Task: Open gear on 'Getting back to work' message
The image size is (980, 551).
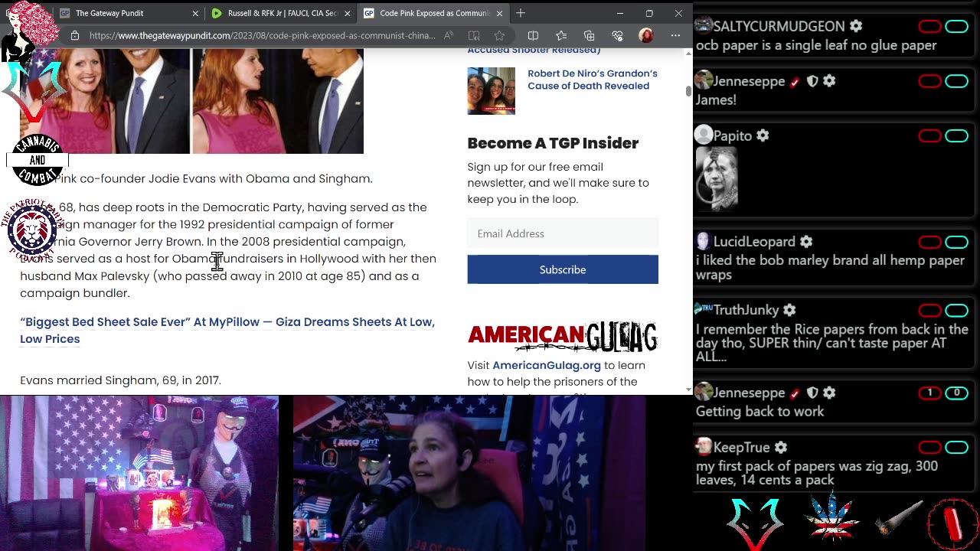Action: click(x=829, y=393)
